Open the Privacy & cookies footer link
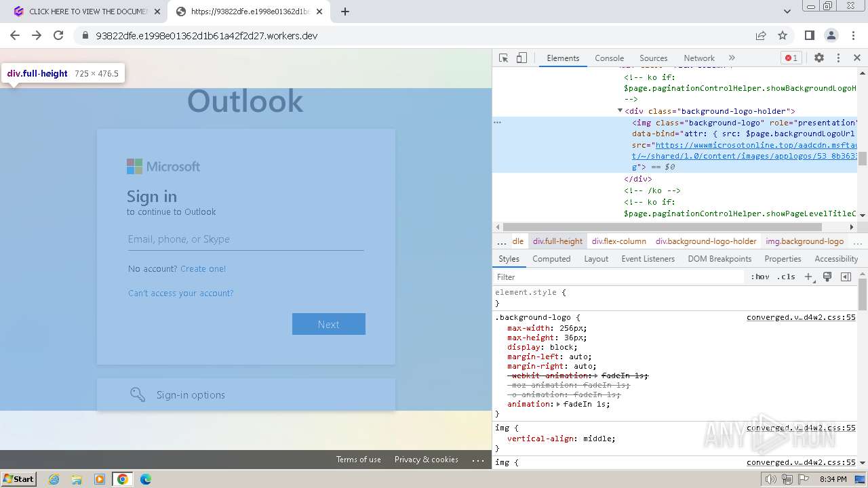The height and width of the screenshot is (488, 868). point(427,460)
